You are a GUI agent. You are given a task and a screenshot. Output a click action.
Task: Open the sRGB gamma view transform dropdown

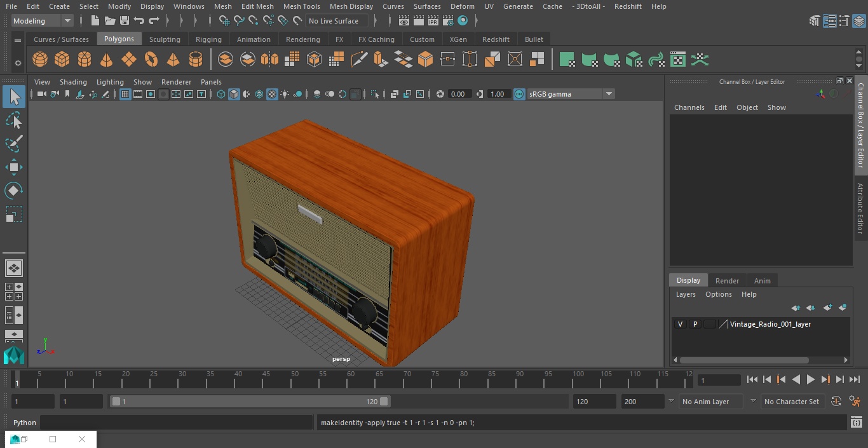[x=571, y=94]
